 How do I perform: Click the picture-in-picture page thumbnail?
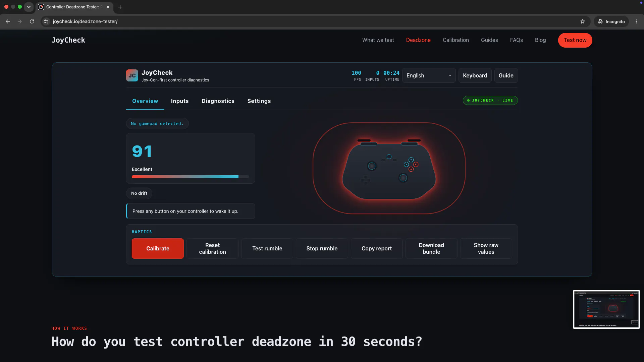click(x=606, y=309)
